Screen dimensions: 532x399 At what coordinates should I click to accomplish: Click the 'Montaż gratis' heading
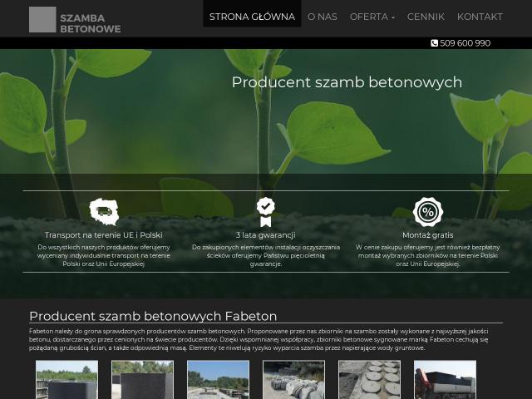[x=428, y=234]
